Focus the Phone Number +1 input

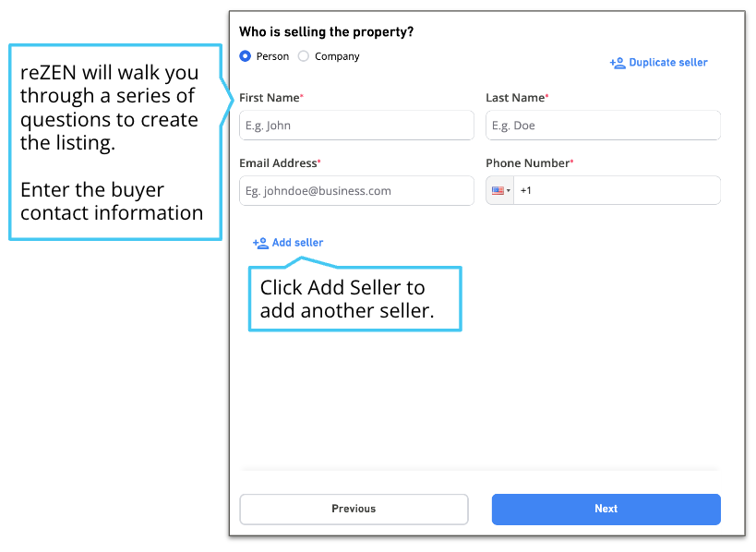pyautogui.click(x=618, y=190)
